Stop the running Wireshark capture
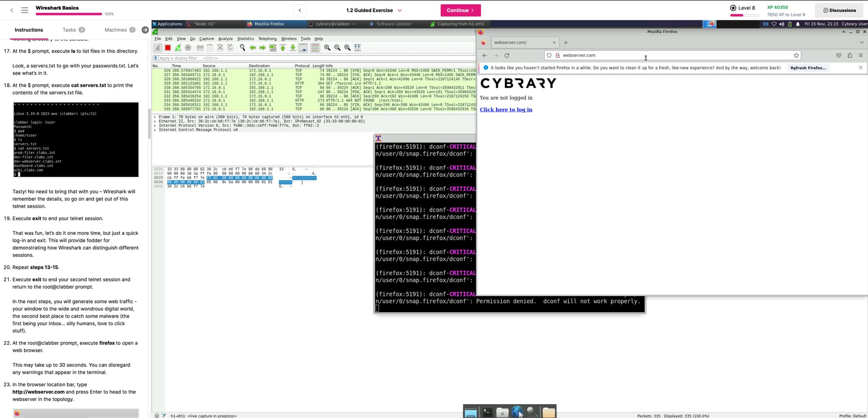Image resolution: width=868 pixels, height=418 pixels. (x=168, y=47)
